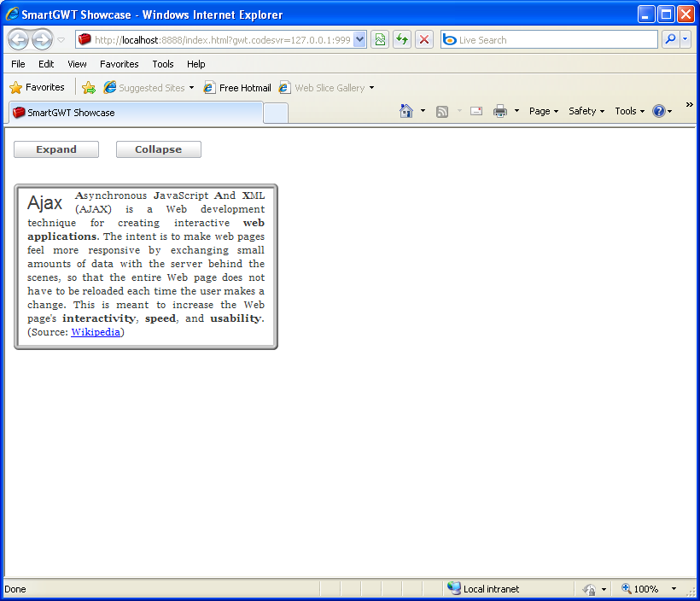This screenshot has width=700, height=601.
Task: Click the Home icon in command bar
Action: tap(406, 111)
